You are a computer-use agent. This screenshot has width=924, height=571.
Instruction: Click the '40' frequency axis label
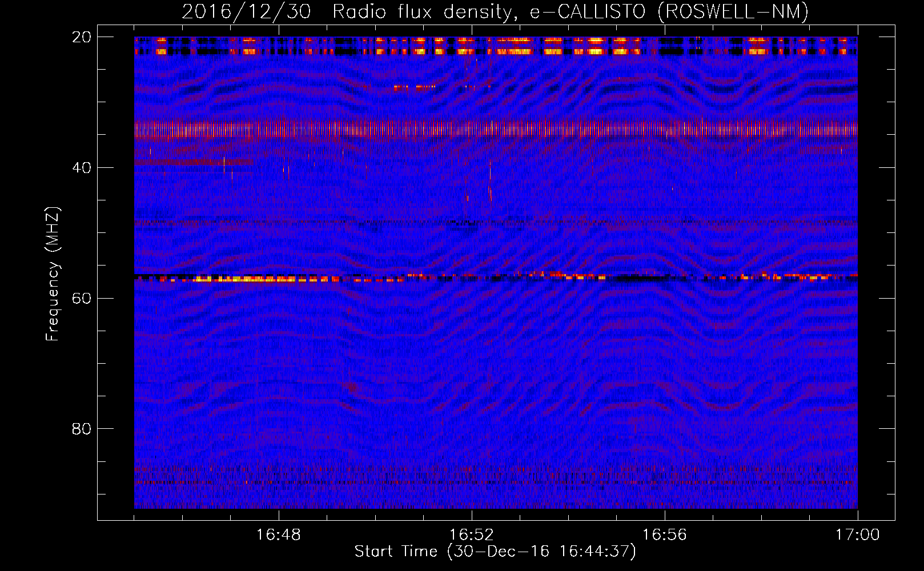click(x=82, y=168)
